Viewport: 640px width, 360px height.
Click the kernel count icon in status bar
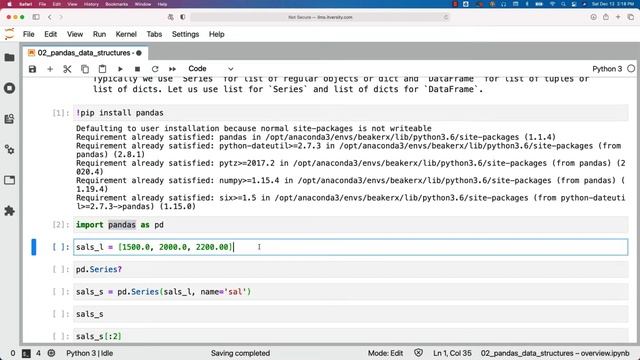pyautogui.click(x=51, y=353)
